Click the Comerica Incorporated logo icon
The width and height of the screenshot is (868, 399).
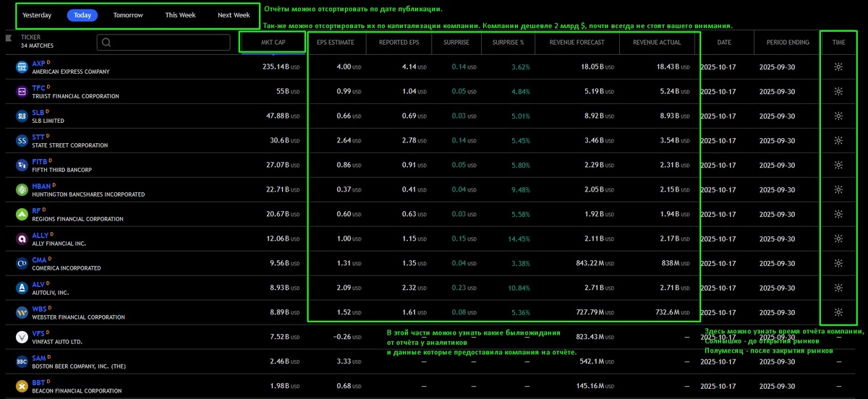[x=22, y=264]
